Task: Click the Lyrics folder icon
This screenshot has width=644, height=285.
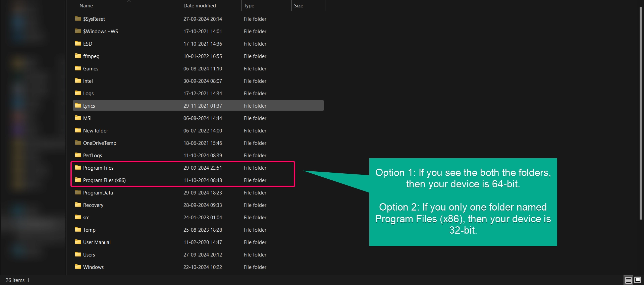Action: tap(78, 105)
